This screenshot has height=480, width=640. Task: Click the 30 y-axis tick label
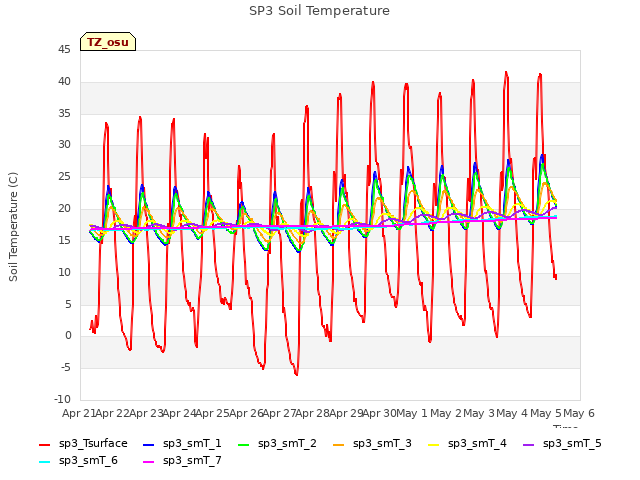(64, 144)
